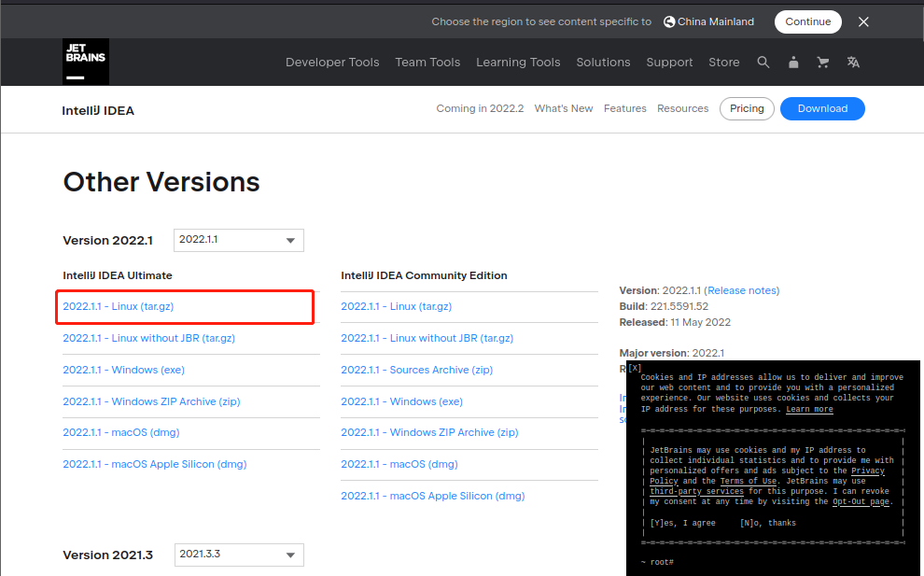Image resolution: width=924 pixels, height=576 pixels.
Task: Open the account profile icon
Action: (793, 62)
